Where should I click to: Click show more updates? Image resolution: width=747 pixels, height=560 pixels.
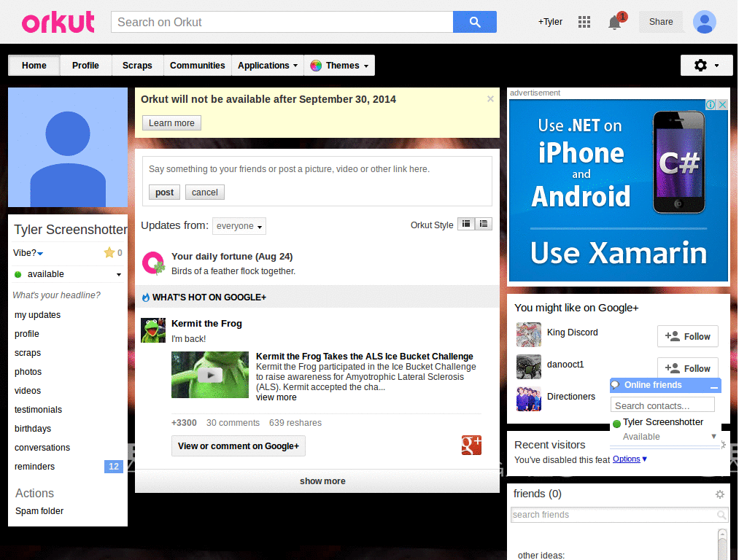317,481
